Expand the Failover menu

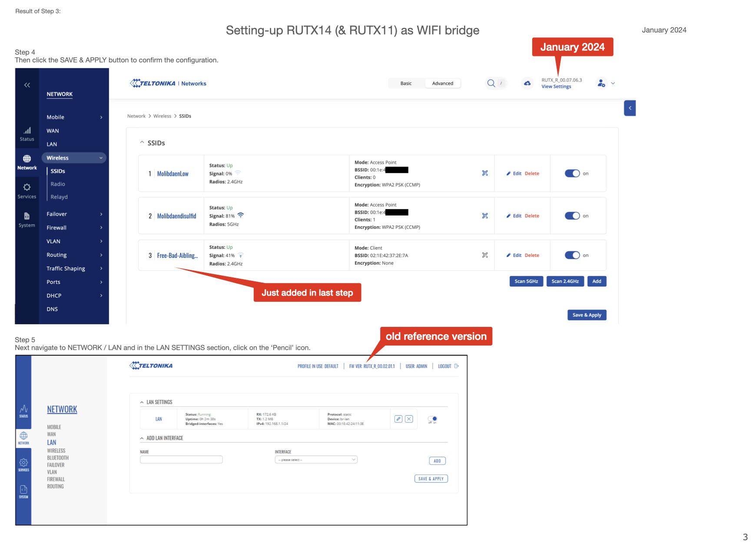pos(75,214)
